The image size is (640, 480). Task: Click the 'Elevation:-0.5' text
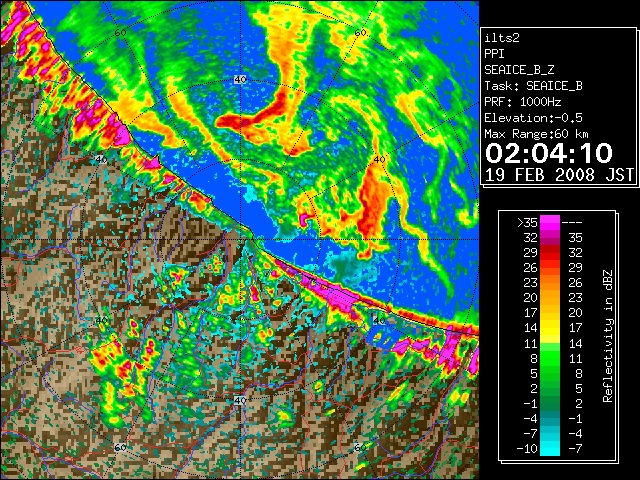[533, 118]
